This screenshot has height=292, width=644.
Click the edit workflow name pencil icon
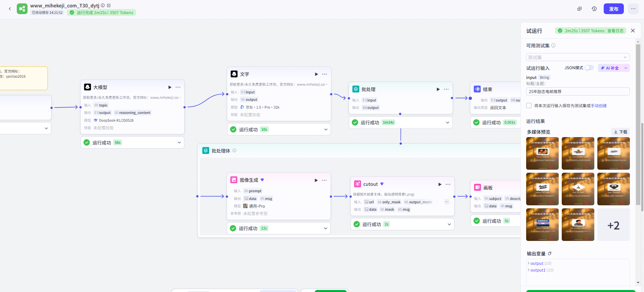(109, 5)
